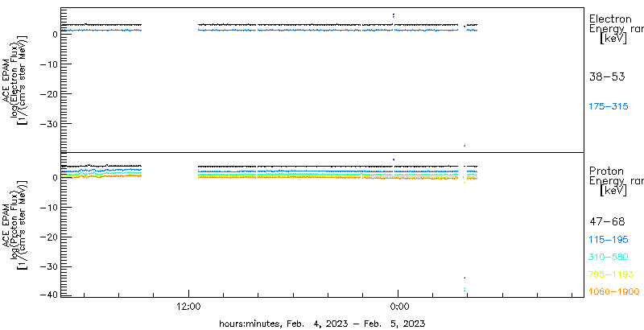Click the blue outlier point near -34 in proton plot
The width and height of the screenshot is (644, 330).
pos(464,278)
